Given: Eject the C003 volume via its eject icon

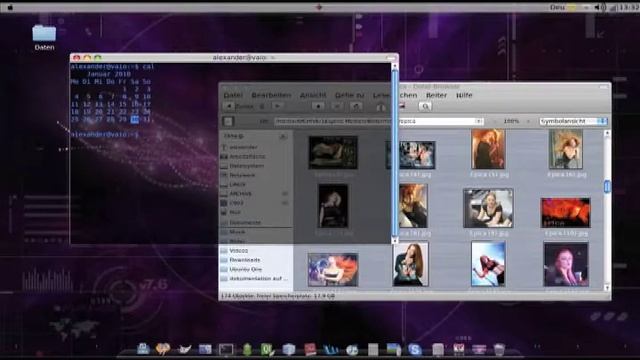Looking at the screenshot, I should click(284, 203).
